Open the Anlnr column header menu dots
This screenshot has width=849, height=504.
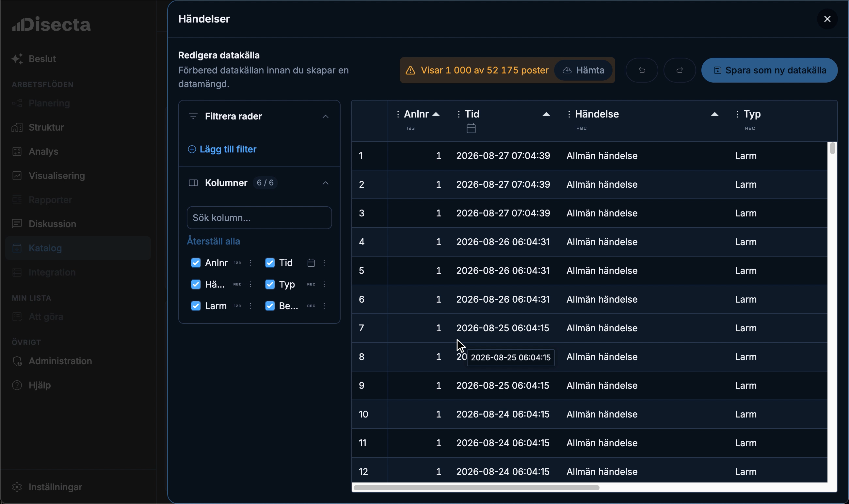(398, 114)
